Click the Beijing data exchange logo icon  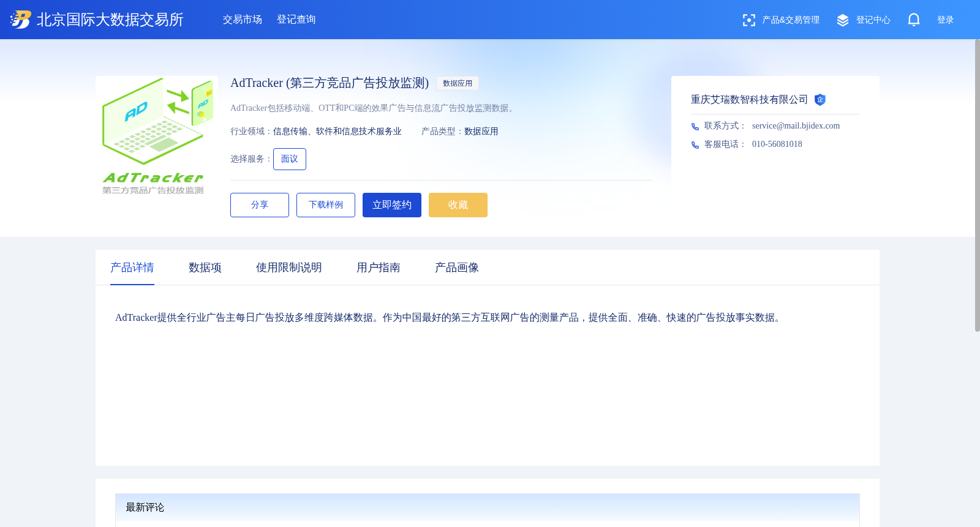(20, 20)
